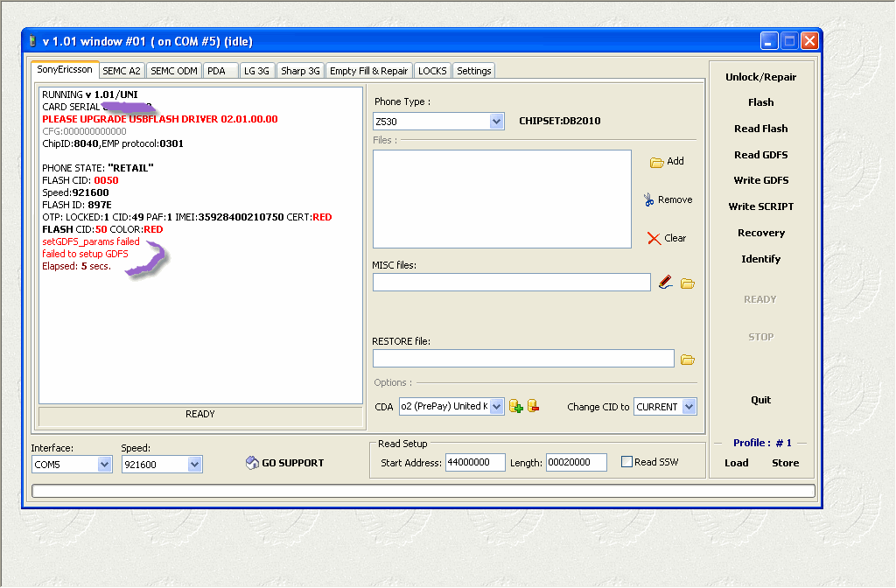Click the Flash button

[760, 102]
